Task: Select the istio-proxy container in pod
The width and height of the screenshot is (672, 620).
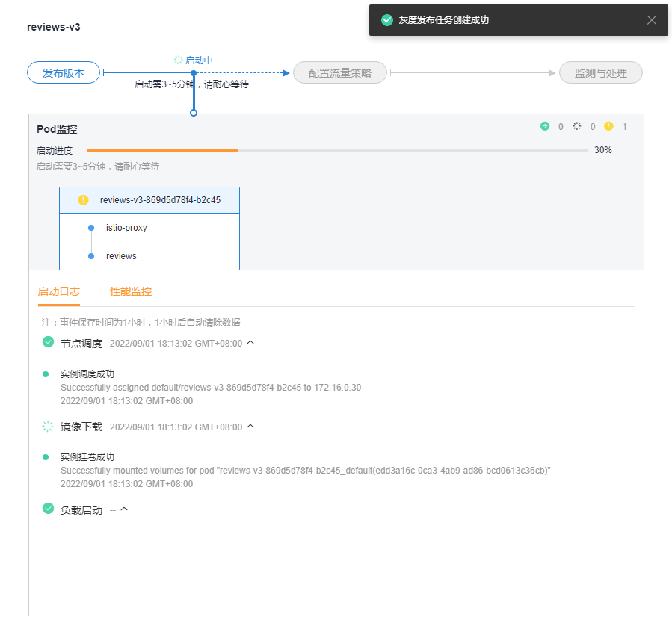Action: 126,228
